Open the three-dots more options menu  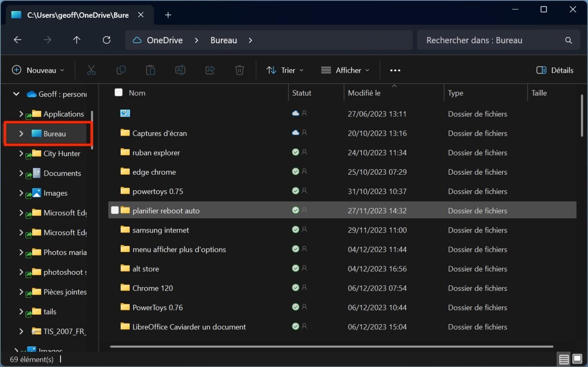[395, 70]
